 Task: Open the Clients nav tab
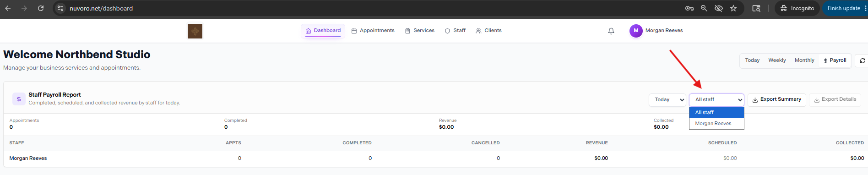(488, 31)
